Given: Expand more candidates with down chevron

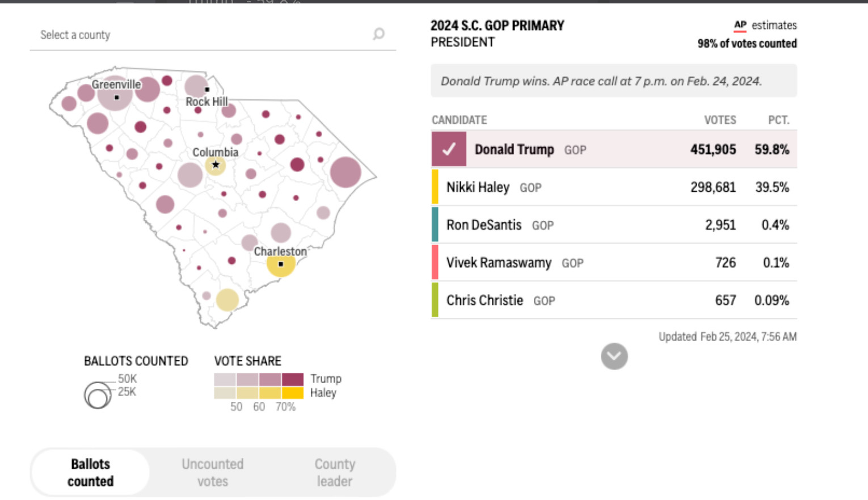Looking at the screenshot, I should tap(614, 356).
